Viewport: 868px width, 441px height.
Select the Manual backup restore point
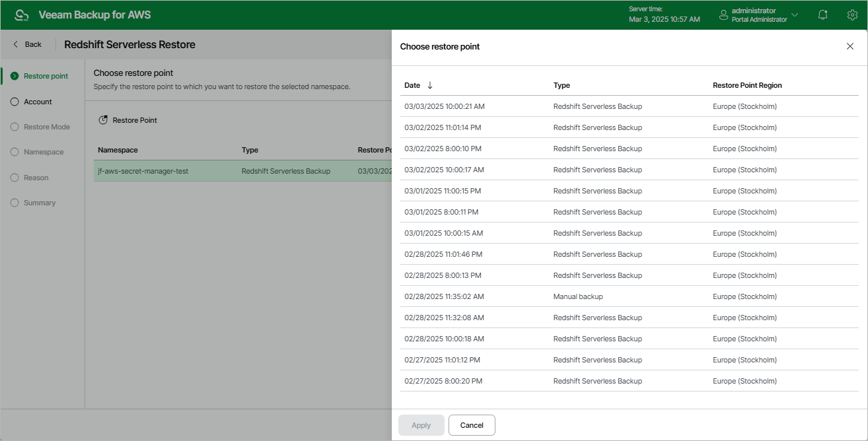point(578,296)
